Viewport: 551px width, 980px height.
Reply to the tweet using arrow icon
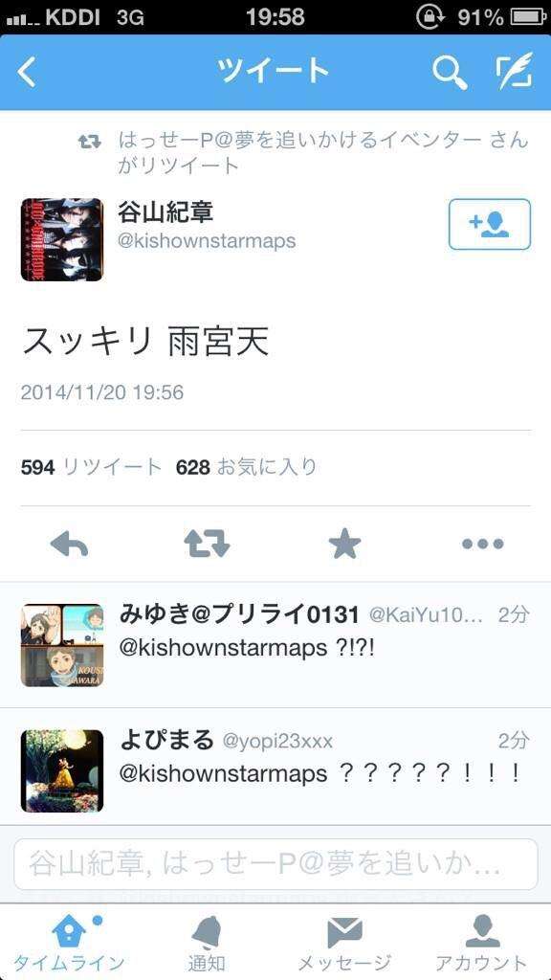(69, 544)
